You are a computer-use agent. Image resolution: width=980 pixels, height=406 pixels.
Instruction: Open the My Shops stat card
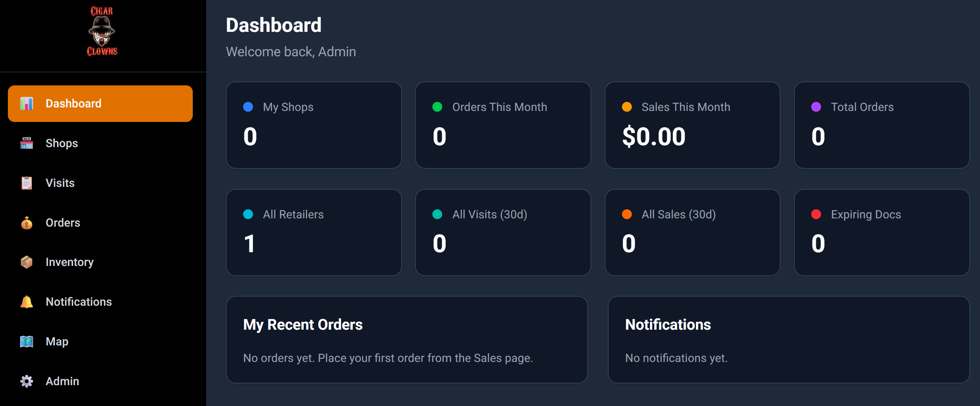(314, 125)
